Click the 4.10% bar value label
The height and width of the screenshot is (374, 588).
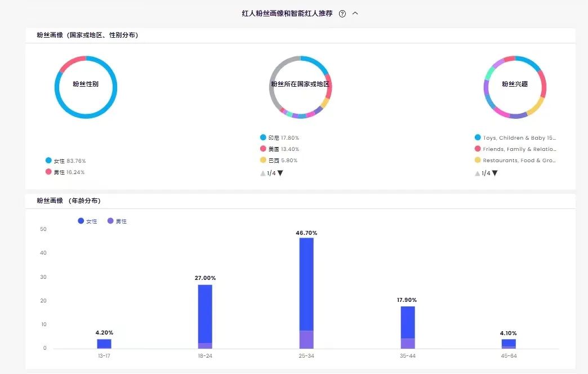point(508,333)
